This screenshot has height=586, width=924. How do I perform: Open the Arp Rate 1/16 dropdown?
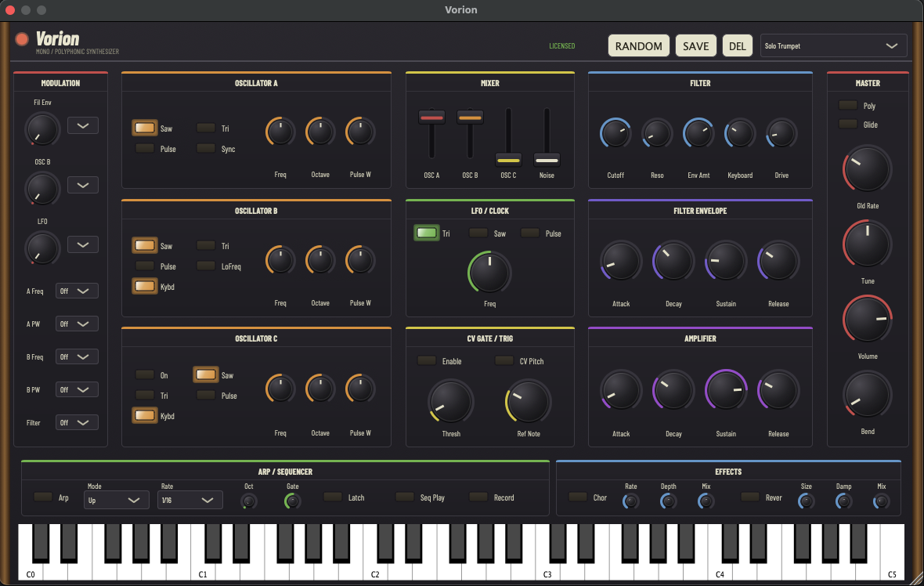click(x=189, y=500)
